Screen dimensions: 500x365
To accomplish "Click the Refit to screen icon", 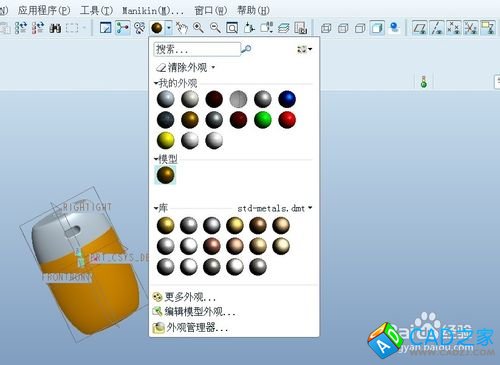I will pos(232,28).
